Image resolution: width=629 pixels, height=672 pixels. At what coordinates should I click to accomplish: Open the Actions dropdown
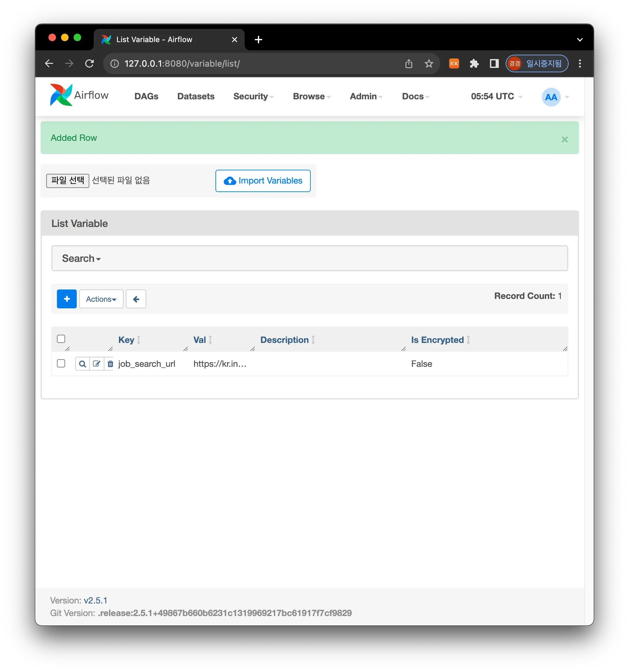101,299
